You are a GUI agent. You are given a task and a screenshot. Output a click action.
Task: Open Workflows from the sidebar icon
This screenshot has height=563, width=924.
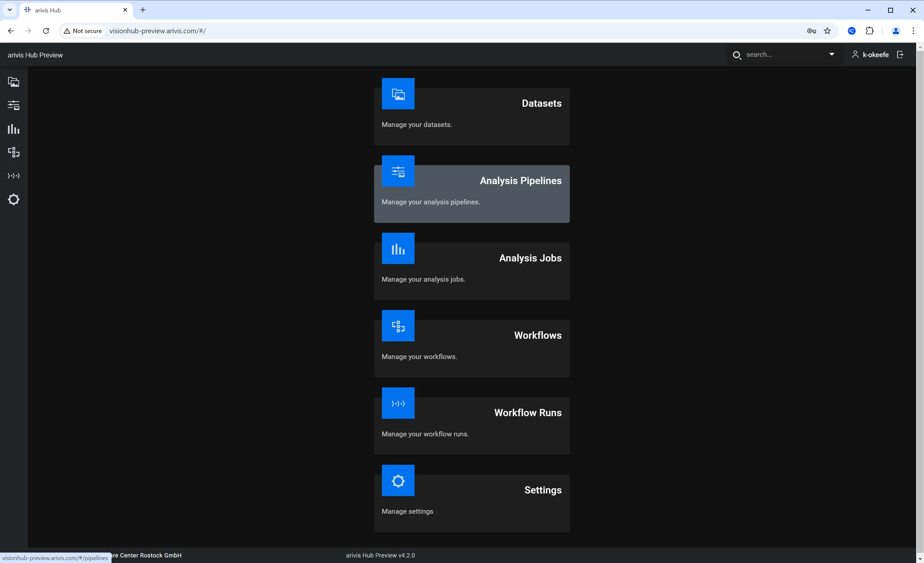(13, 152)
